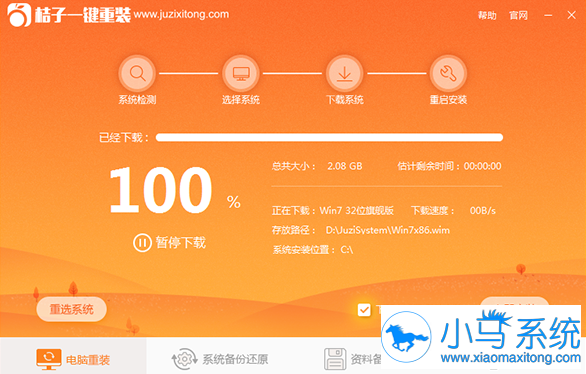Image resolution: width=586 pixels, height=374 pixels.
Task: Click the floppy disk data backup icon
Action: 334,359
